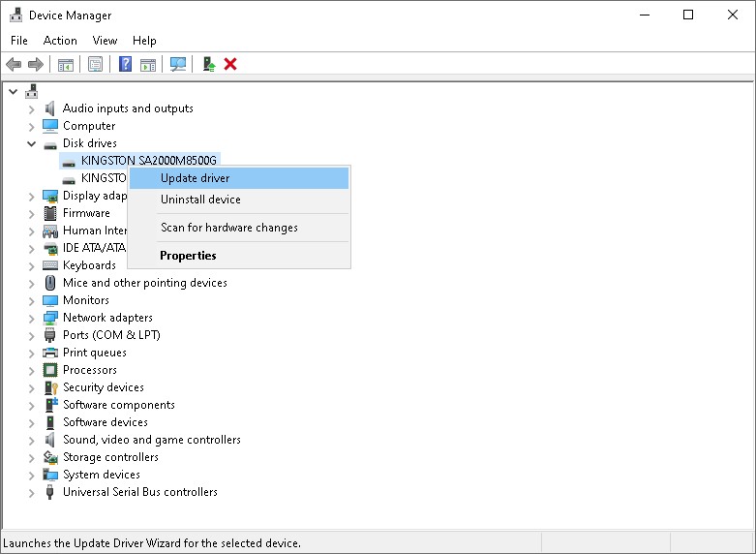The image size is (756, 554).
Task: Click the Computer monitor icon
Action: [50, 126]
